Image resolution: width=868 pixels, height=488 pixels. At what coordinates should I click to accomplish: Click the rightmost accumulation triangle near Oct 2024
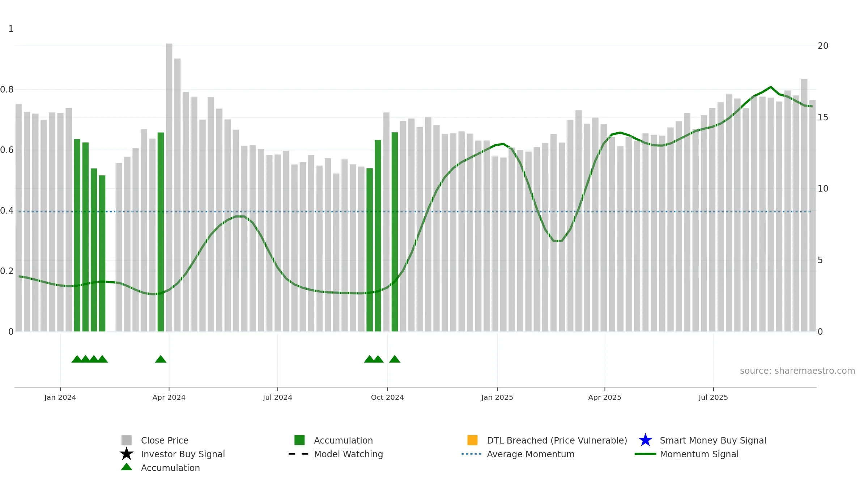tap(395, 359)
